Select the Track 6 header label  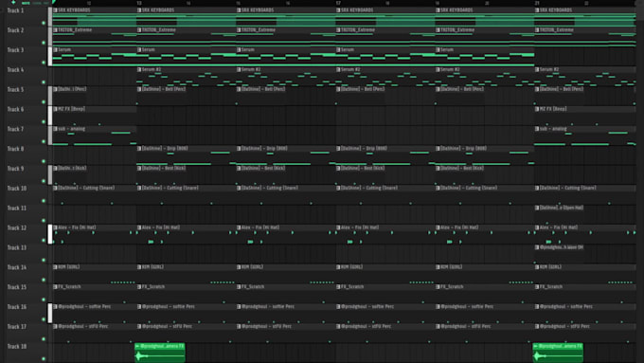click(15, 109)
